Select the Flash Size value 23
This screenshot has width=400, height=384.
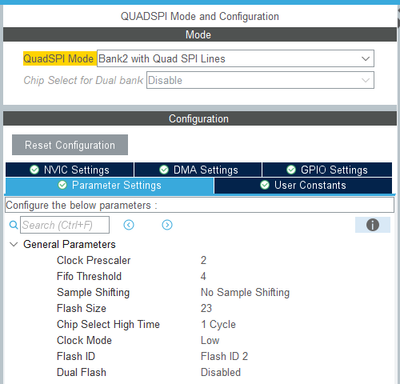(206, 308)
